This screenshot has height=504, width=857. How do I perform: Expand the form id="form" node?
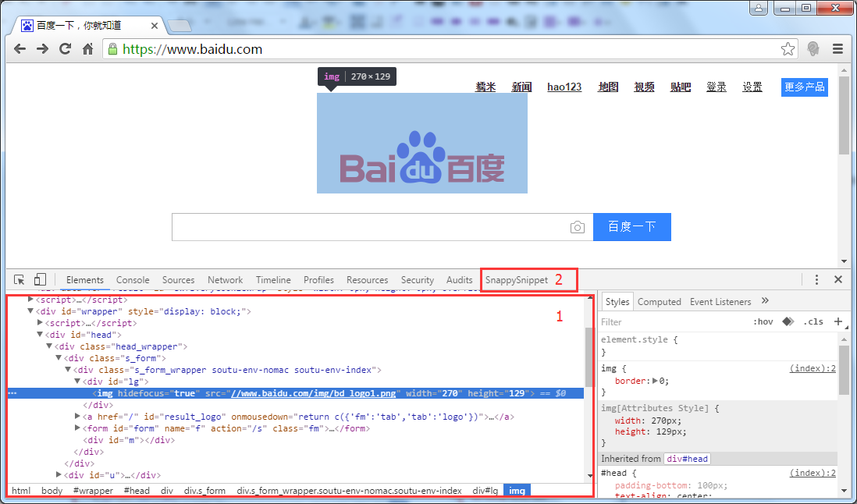77,428
